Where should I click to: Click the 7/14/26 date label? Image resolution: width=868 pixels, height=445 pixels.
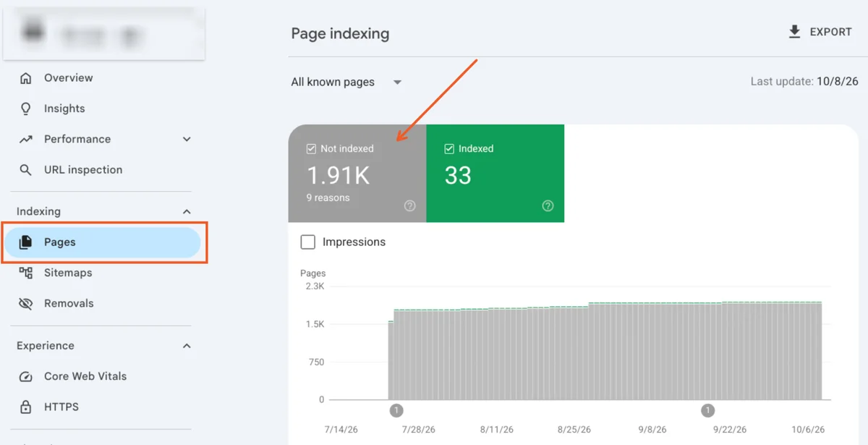click(x=341, y=430)
